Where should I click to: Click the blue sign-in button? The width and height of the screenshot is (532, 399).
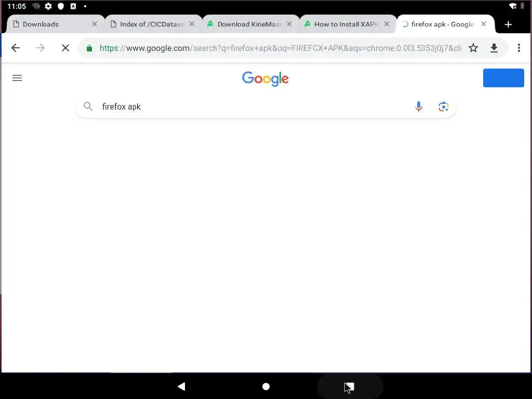pos(503,78)
